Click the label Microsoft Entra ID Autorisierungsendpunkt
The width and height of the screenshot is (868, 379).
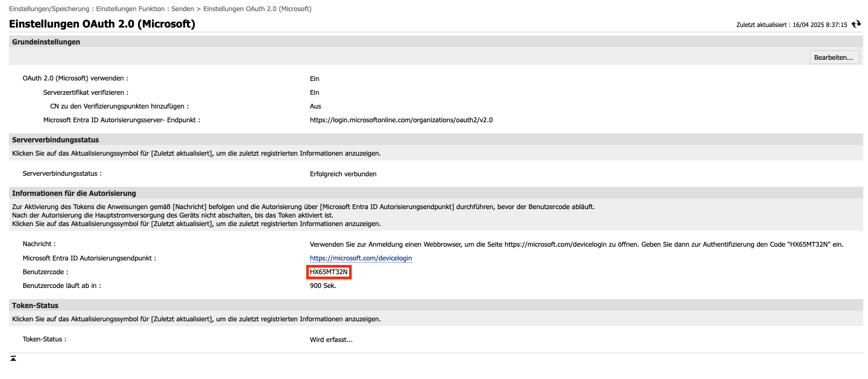pos(89,258)
